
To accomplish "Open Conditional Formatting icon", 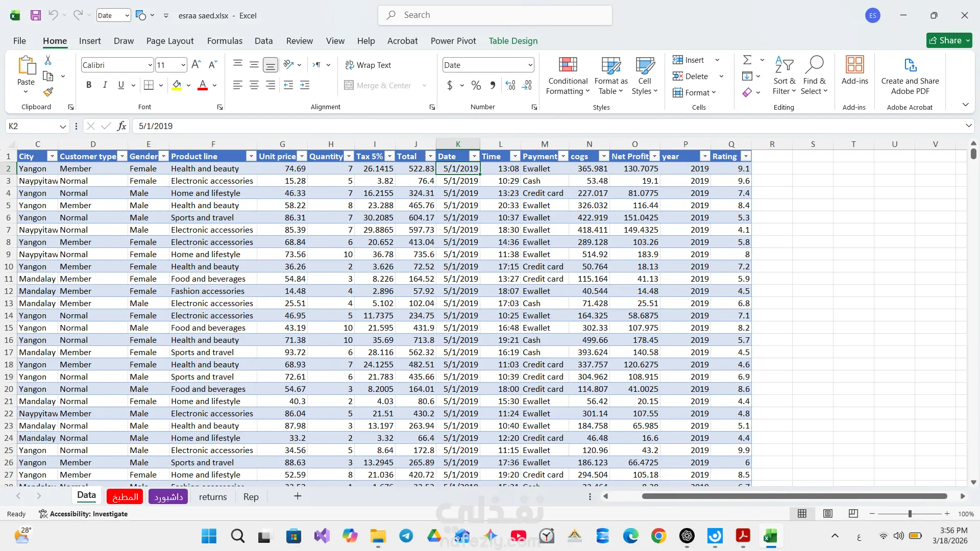I will [568, 76].
